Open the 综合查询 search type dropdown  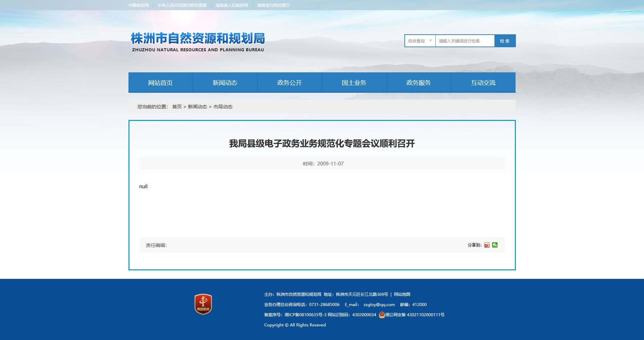[x=420, y=41]
